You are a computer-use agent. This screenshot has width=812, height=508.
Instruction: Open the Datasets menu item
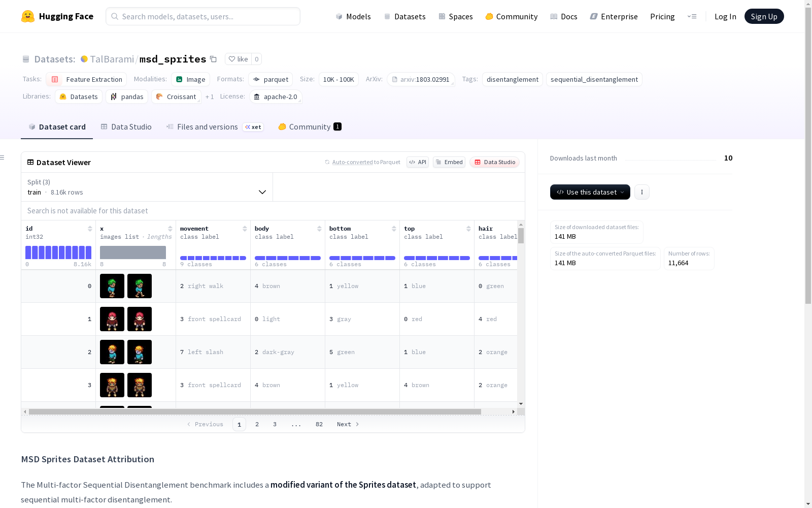click(x=404, y=16)
